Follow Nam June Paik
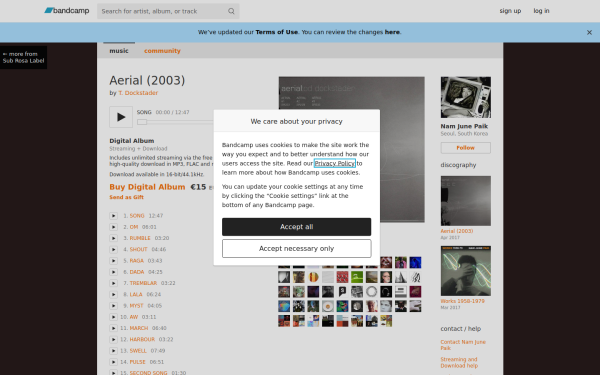The height and width of the screenshot is (375, 600). pyautogui.click(x=466, y=148)
